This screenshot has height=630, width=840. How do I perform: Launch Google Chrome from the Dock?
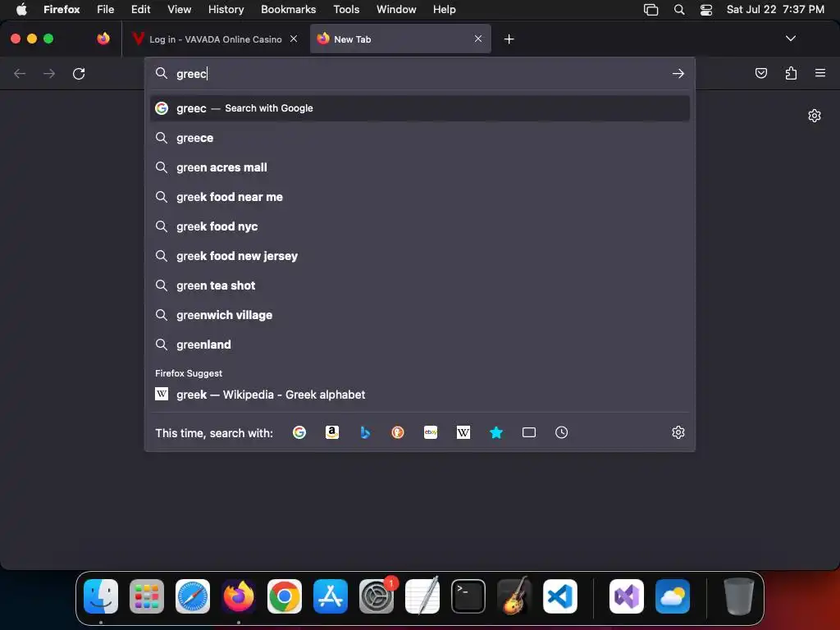285,596
